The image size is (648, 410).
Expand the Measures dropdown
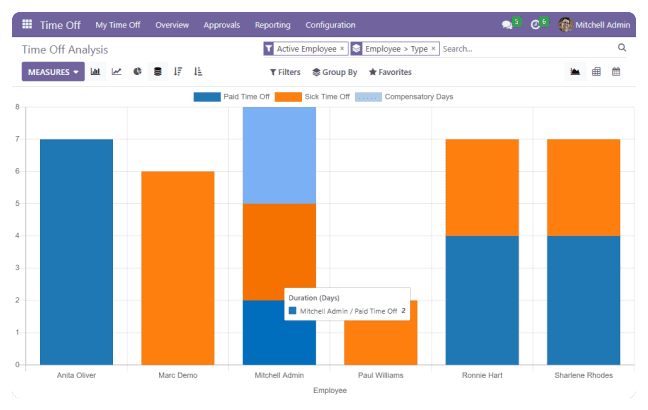coord(54,72)
